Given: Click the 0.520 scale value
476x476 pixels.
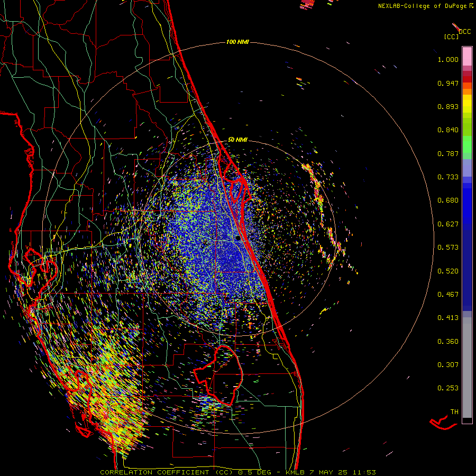Looking at the screenshot, I should pyautogui.click(x=448, y=271).
